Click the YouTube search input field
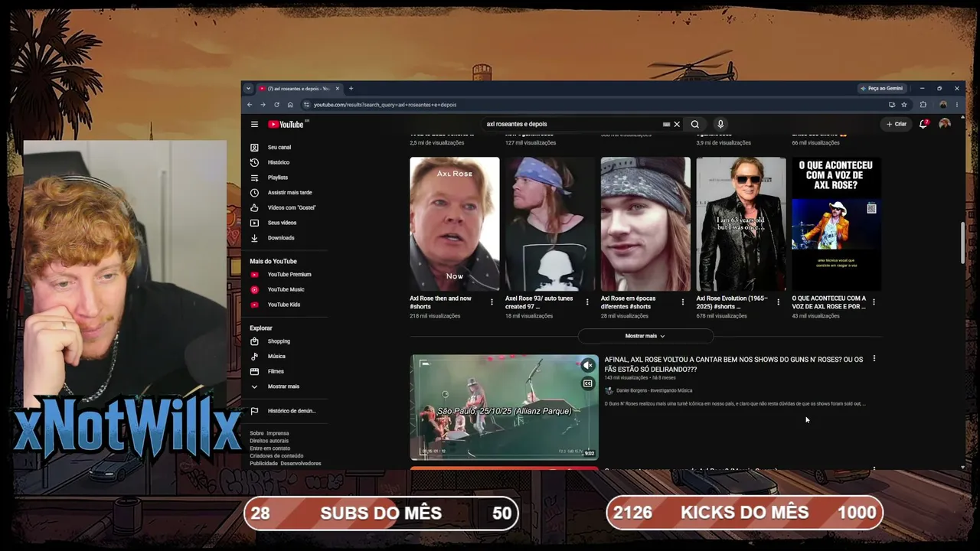The height and width of the screenshot is (551, 980). point(574,124)
